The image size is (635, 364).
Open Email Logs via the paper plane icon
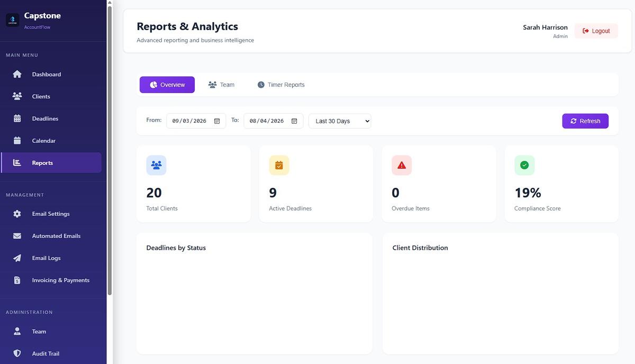tap(16, 258)
